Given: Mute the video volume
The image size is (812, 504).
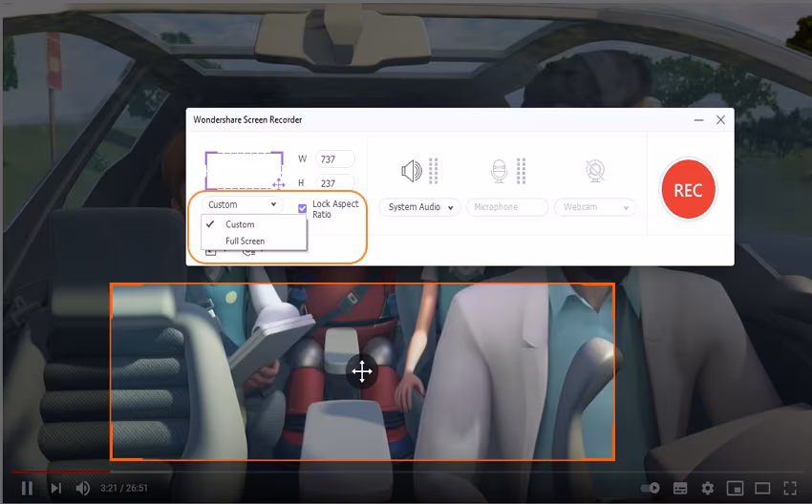Looking at the screenshot, I should pos(83,488).
